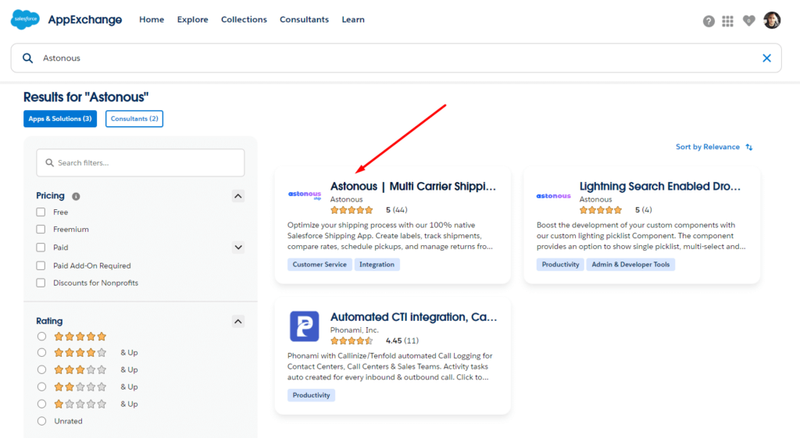
Task: Select one star & Up rating
Action: pos(41,404)
